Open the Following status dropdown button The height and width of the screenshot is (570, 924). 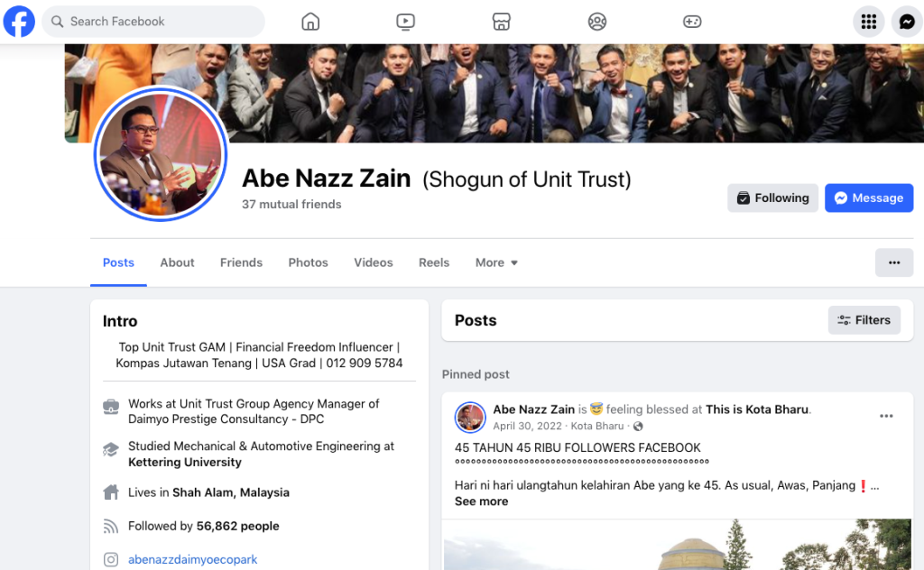coord(772,198)
